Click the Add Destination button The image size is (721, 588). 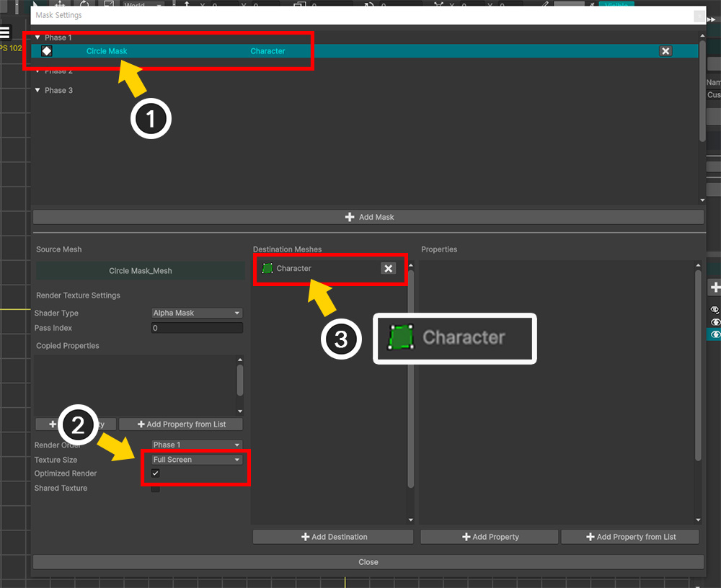coord(333,537)
